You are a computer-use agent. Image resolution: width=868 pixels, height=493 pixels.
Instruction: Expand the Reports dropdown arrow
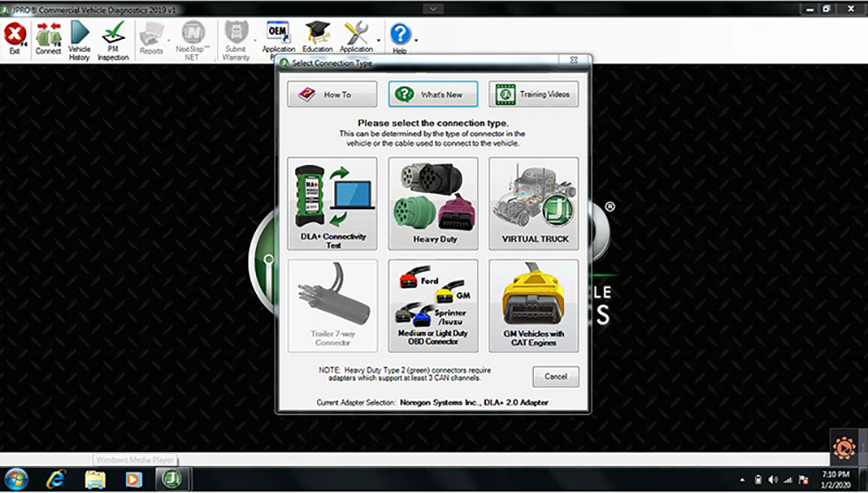point(168,40)
